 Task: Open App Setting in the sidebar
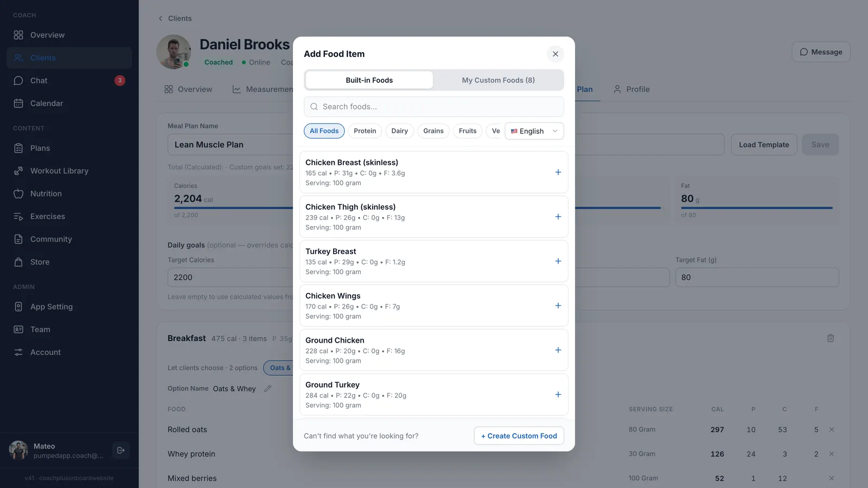point(69,307)
